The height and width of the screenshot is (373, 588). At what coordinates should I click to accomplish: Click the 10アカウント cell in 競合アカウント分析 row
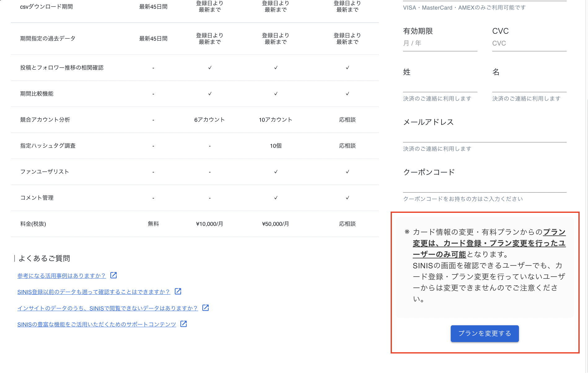tap(275, 120)
